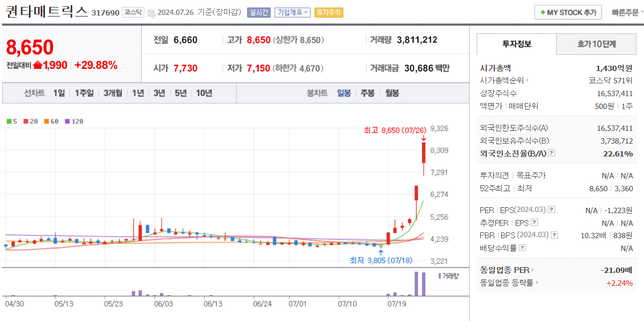Click the 실시간 badge
Viewport: 644px width, 321px height.
tap(259, 12)
